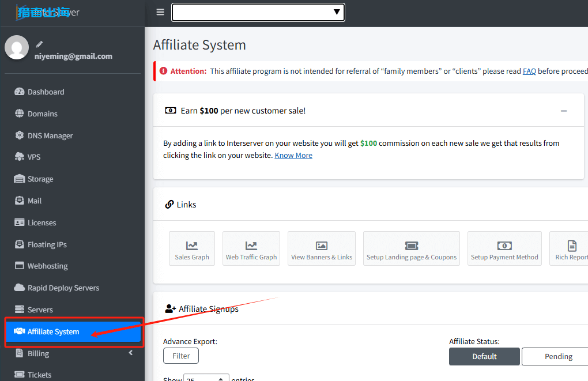Click the niyeming@gmail.com account name

coord(74,56)
